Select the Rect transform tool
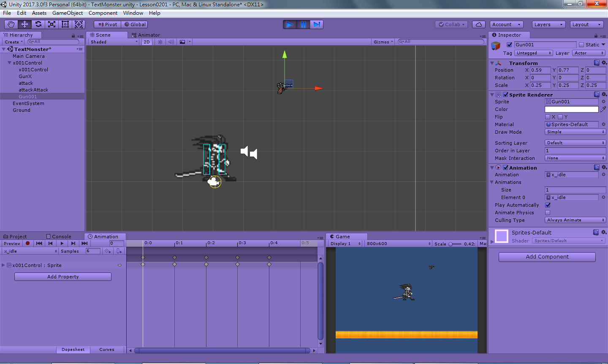 (65, 24)
